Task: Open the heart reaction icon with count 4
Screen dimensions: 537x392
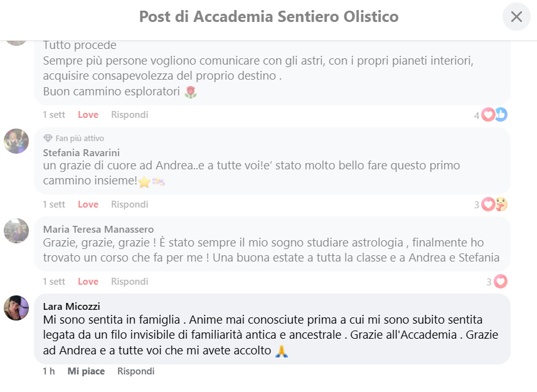Action: [488, 115]
